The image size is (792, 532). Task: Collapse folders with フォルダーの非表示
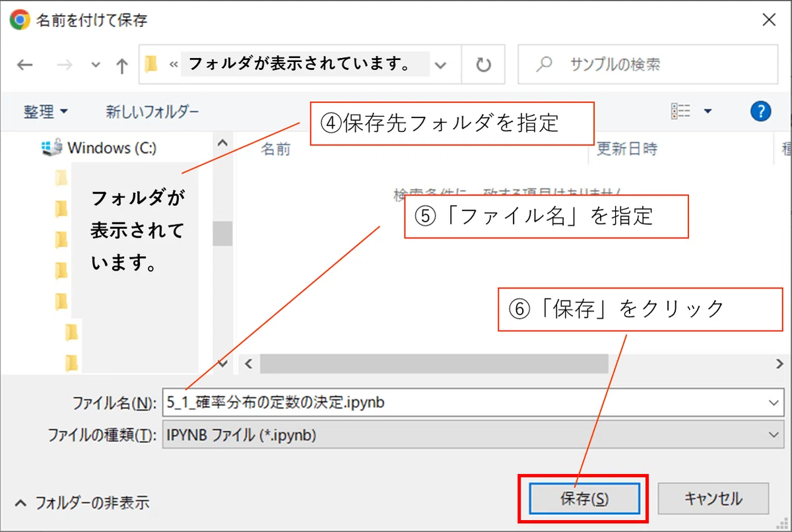click(82, 503)
